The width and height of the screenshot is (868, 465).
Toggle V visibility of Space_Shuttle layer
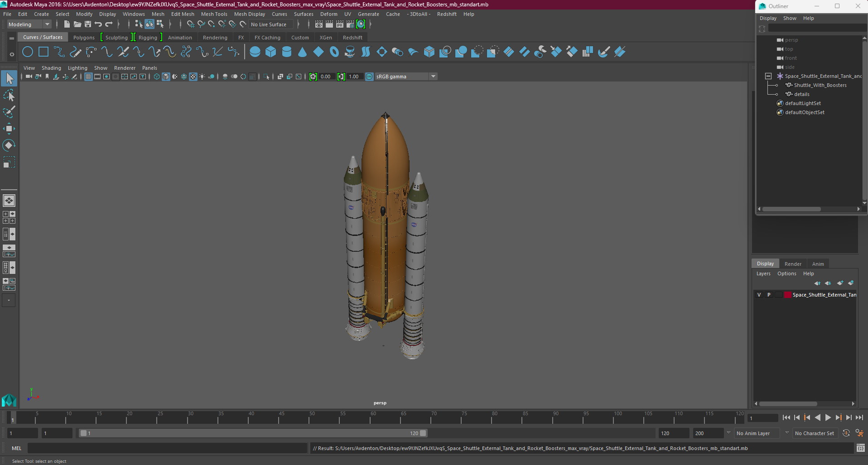coord(759,295)
